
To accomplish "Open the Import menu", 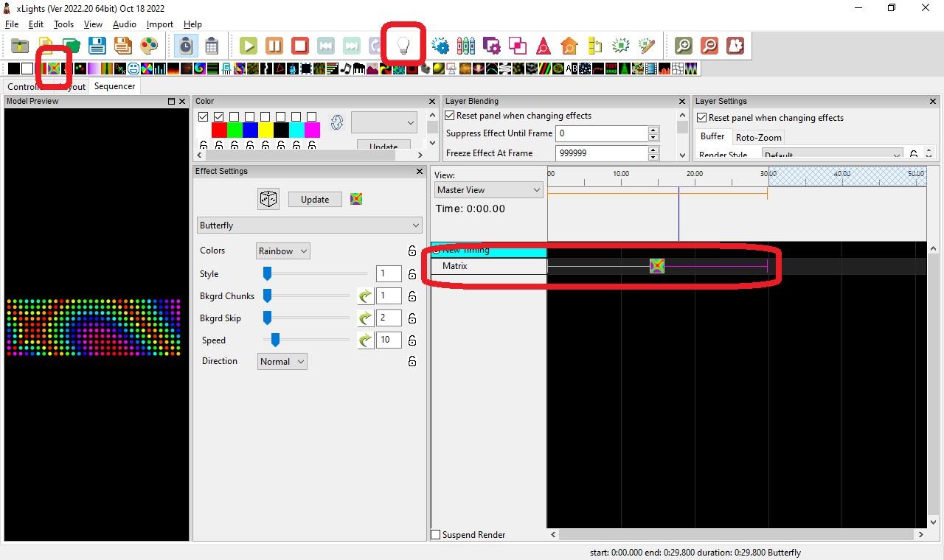I will [x=159, y=24].
